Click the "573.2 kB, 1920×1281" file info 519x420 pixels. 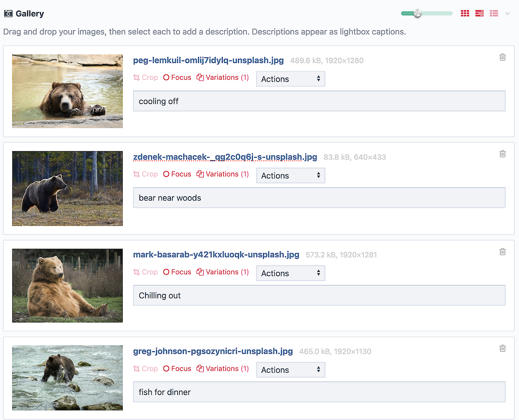(341, 255)
